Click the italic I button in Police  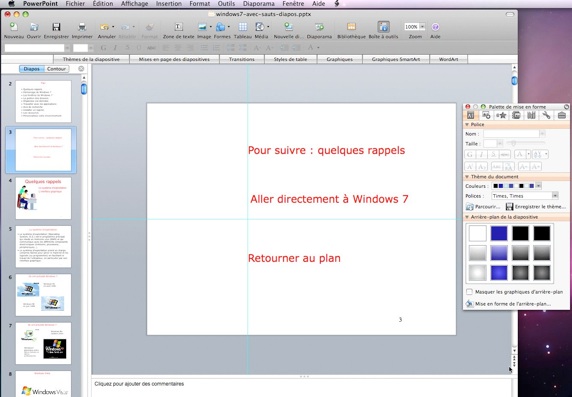pyautogui.click(x=481, y=154)
